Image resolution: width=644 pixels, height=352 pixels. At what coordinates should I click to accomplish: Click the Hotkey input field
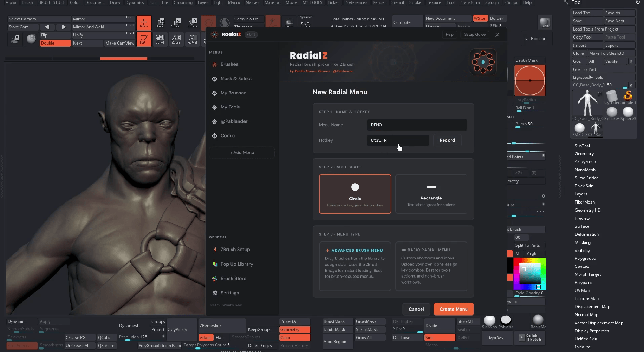point(398,140)
